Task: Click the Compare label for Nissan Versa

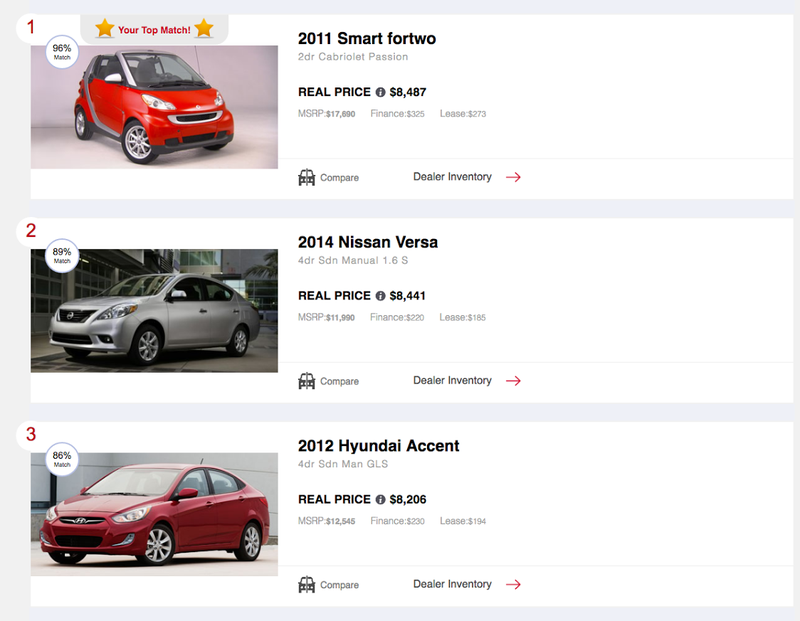Action: pyautogui.click(x=339, y=381)
